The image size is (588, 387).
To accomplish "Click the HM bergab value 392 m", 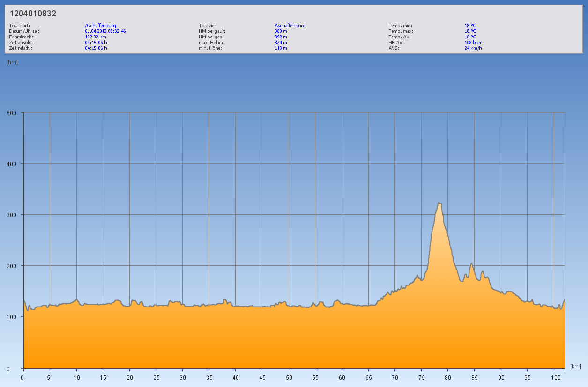I will tap(281, 37).
